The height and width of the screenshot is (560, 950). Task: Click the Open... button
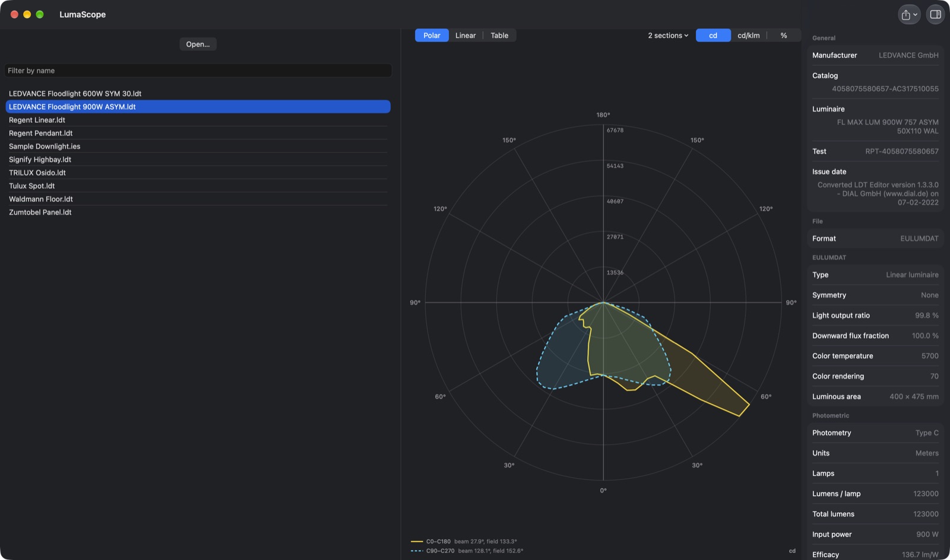click(x=198, y=44)
